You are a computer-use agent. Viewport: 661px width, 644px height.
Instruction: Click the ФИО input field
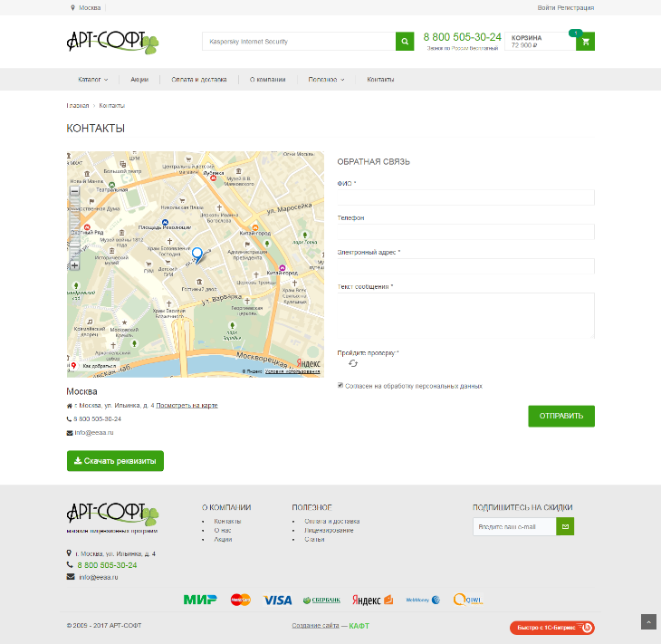[x=465, y=197]
